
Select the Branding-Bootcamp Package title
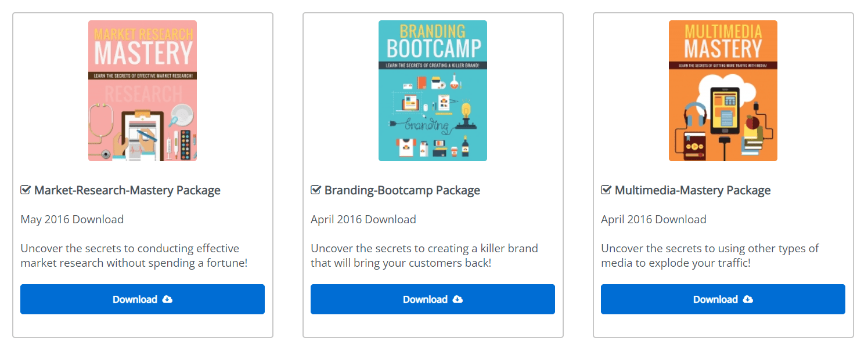point(402,190)
